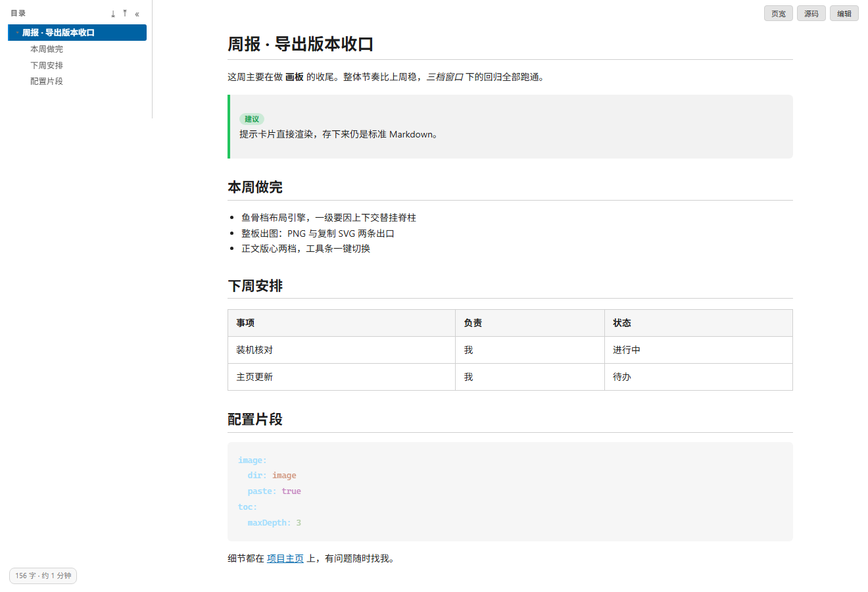Image resolution: width=868 pixels, height=592 pixels.
Task: Navigate to 配置片段 via the outline
Action: (x=47, y=82)
